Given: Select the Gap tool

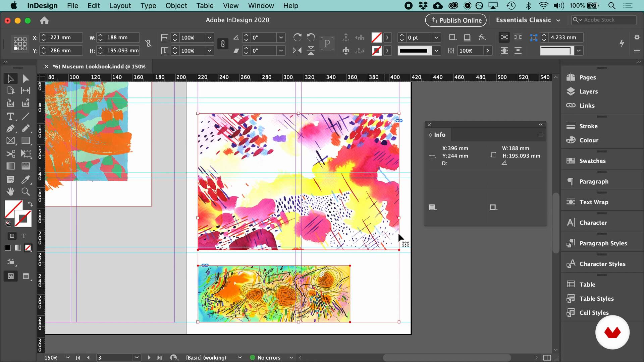Looking at the screenshot, I should (x=25, y=90).
